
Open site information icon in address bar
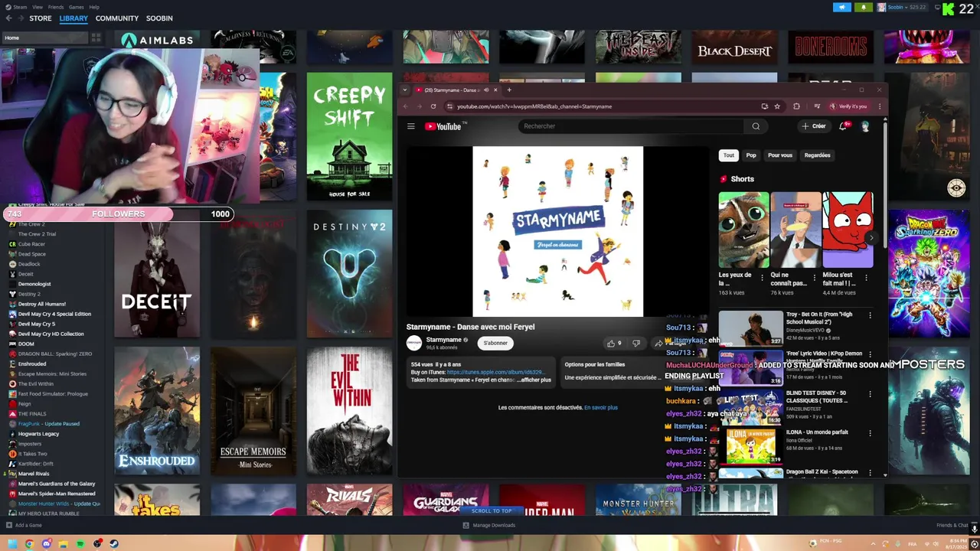coord(450,106)
